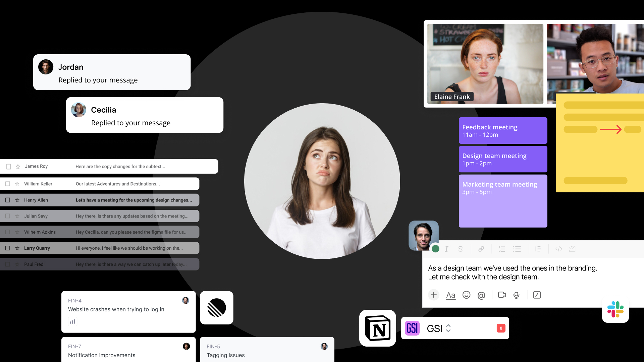Click Cecilia's avatar in notification

[78, 110]
